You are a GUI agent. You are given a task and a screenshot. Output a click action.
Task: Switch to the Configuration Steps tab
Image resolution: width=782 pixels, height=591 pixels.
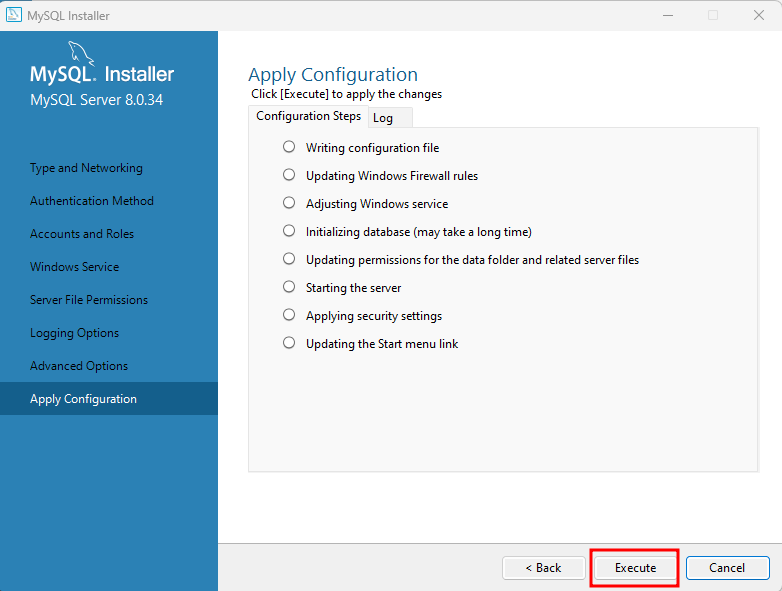click(x=308, y=116)
